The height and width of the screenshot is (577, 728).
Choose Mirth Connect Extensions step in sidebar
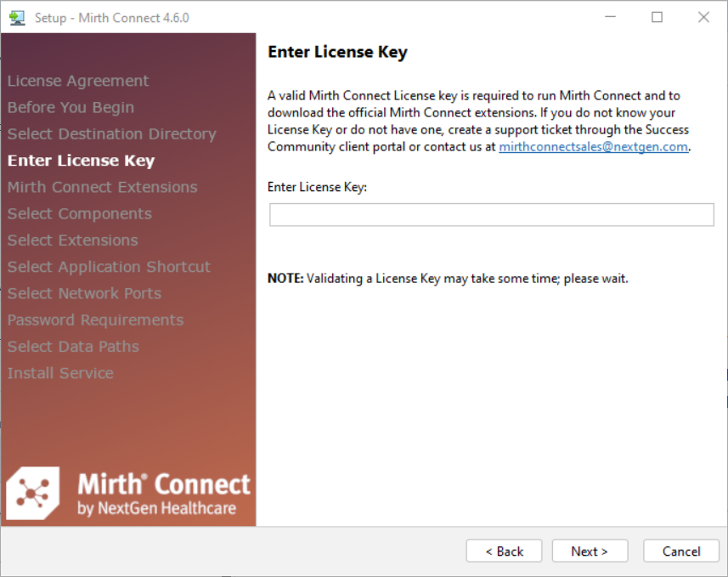(102, 187)
